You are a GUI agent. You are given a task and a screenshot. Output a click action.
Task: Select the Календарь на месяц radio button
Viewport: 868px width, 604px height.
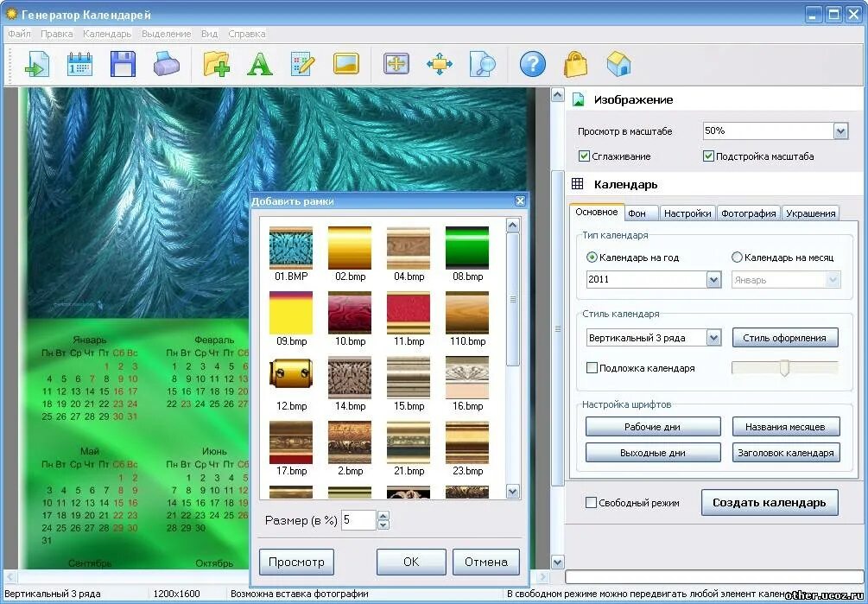(x=737, y=257)
